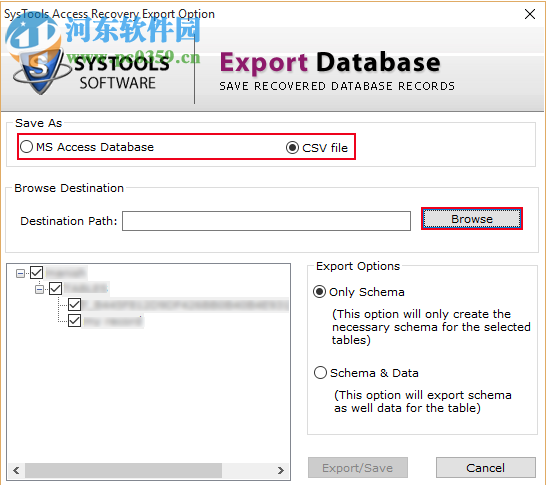The width and height of the screenshot is (546, 485).
Task: Uncheck the root database checkbox
Action: point(37,273)
